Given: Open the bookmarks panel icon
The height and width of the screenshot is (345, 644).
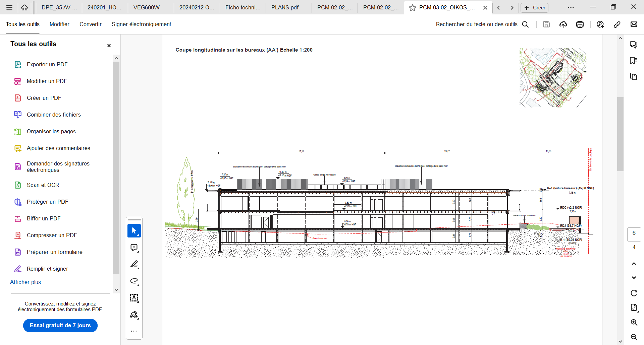Looking at the screenshot, I should click(x=634, y=61).
